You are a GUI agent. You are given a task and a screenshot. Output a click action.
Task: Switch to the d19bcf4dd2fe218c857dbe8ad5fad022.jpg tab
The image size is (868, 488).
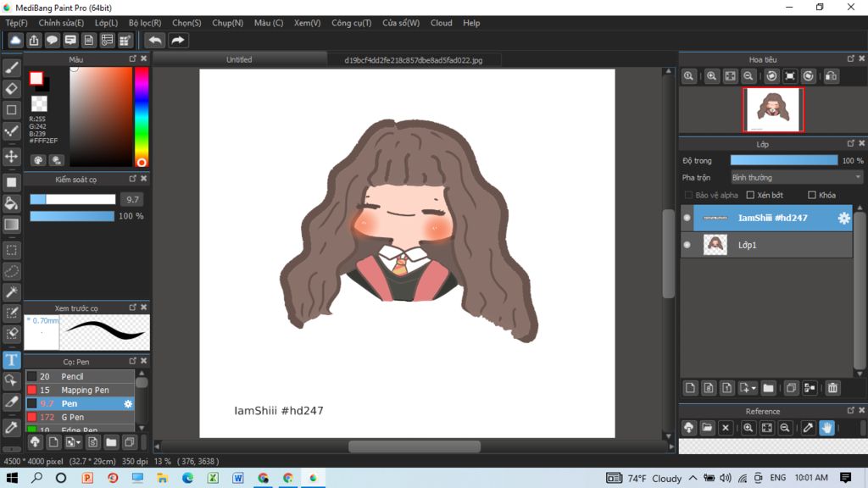(414, 60)
